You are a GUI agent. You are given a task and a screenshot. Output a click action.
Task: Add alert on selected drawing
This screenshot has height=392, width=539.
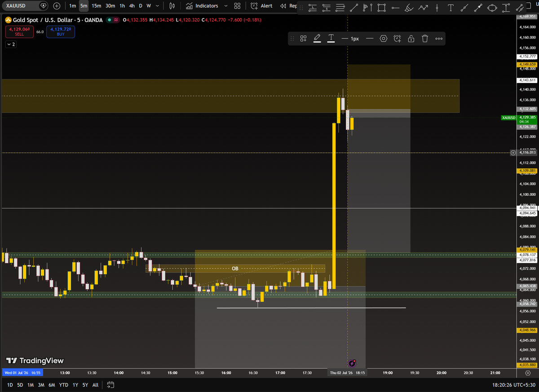click(x=397, y=39)
